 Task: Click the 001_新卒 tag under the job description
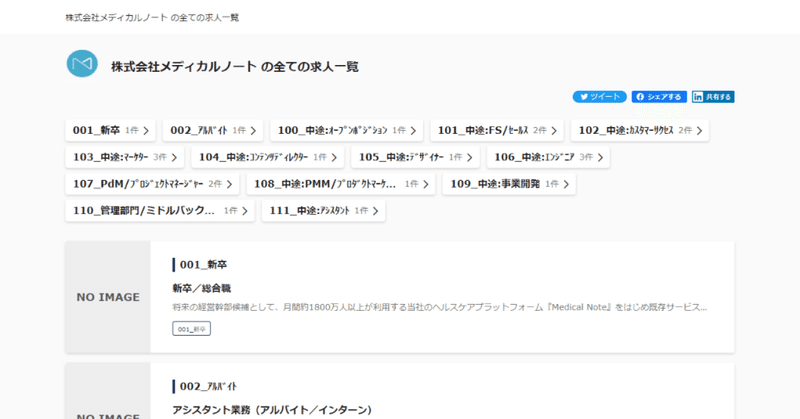(x=191, y=329)
